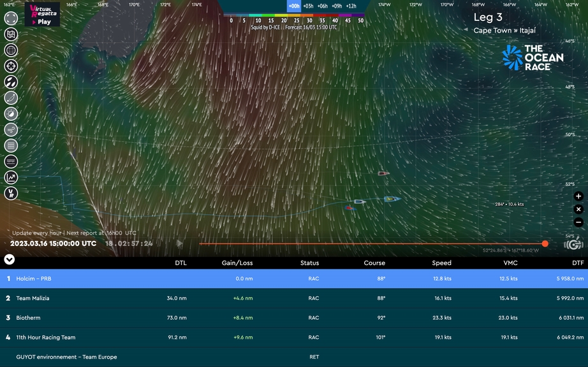Zoom in with the plus button

(x=578, y=196)
